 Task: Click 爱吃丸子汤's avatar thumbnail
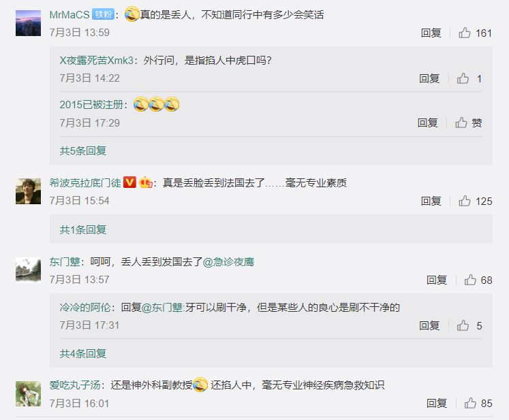[x=28, y=393]
